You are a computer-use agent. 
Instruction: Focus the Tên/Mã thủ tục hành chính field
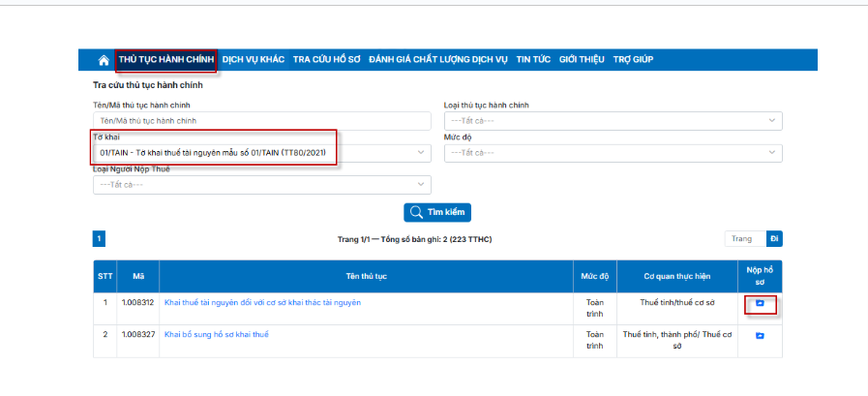point(261,121)
